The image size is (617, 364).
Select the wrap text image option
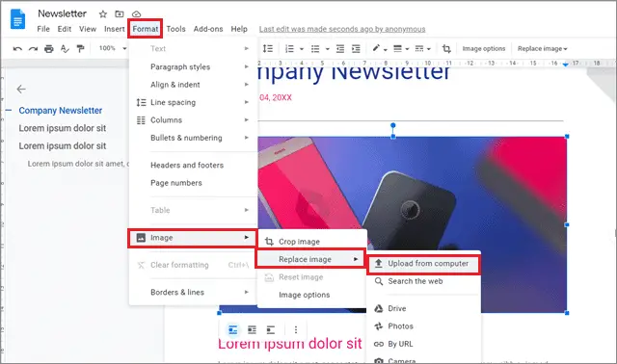pyautogui.click(x=252, y=329)
